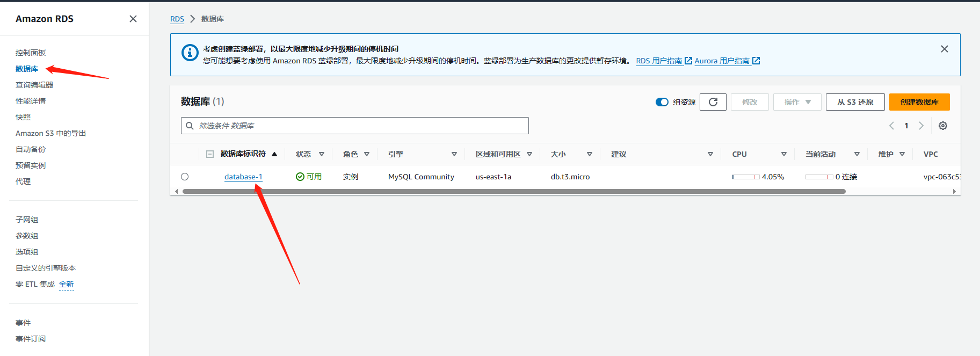Click the horizontal table scrollbar
Image resolution: width=980 pixels, height=356 pixels.
tap(514, 191)
